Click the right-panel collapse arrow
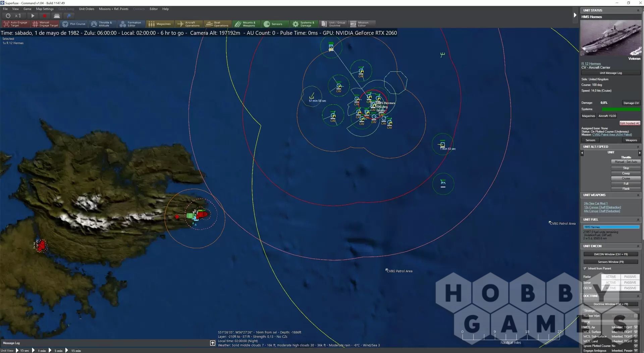Viewport: 644px width, 353px height. coord(575,15)
